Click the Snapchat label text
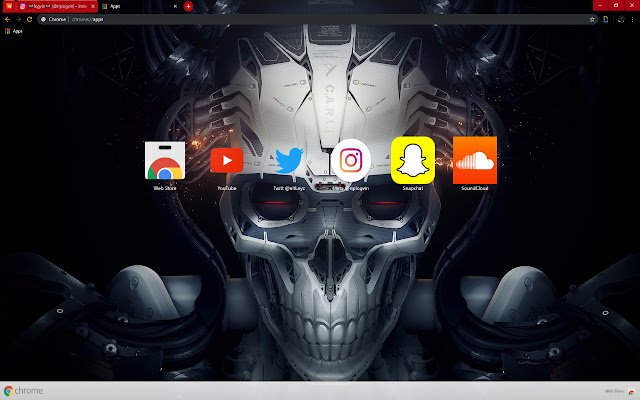 pyautogui.click(x=413, y=188)
